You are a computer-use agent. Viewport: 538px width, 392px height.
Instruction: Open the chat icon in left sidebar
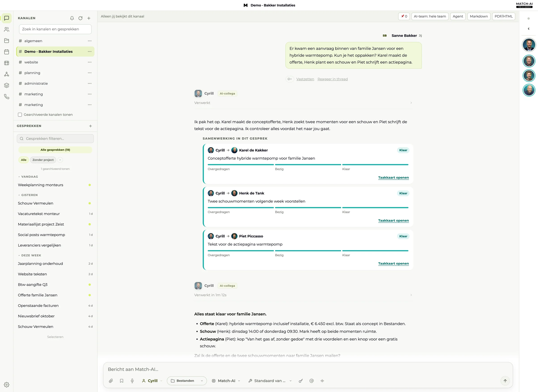coord(7,18)
